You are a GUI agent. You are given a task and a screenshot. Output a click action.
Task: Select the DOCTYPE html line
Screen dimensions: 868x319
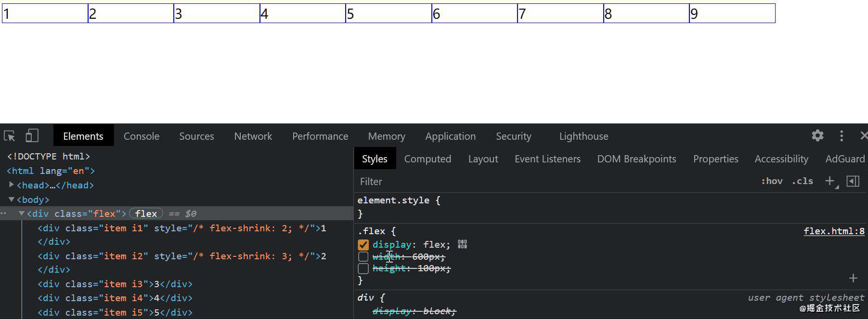[x=48, y=156]
